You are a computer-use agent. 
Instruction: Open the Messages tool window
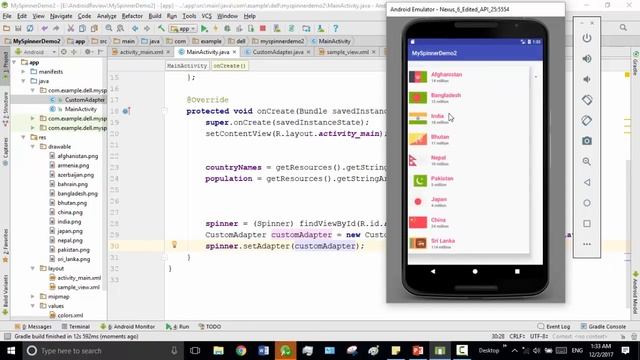coord(33,327)
